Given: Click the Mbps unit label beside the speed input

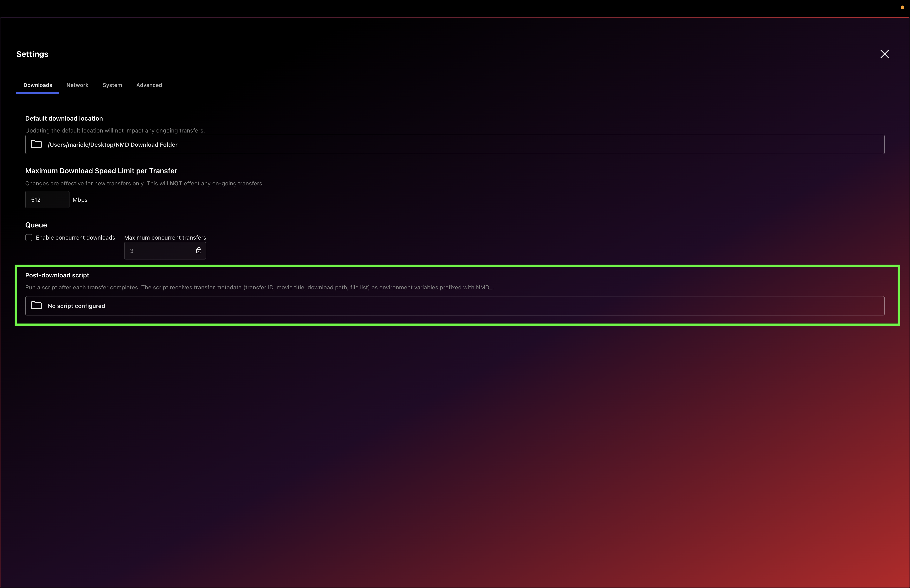Looking at the screenshot, I should (x=80, y=199).
